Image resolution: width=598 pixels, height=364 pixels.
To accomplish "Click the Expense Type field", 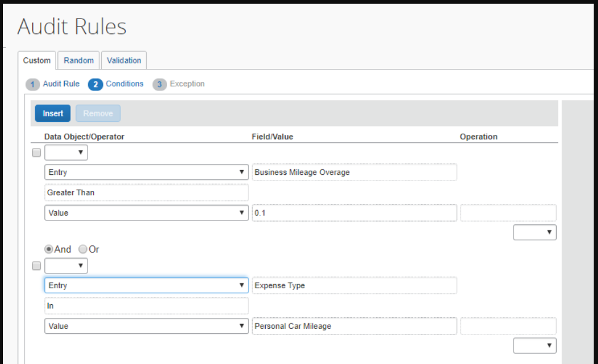I will coord(354,285).
